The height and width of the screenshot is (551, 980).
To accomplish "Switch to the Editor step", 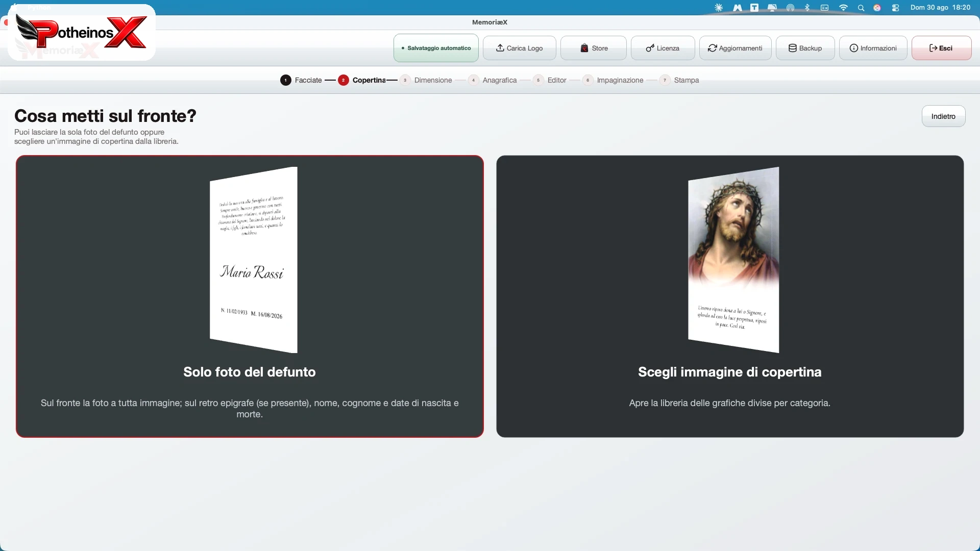I will pyautogui.click(x=550, y=80).
